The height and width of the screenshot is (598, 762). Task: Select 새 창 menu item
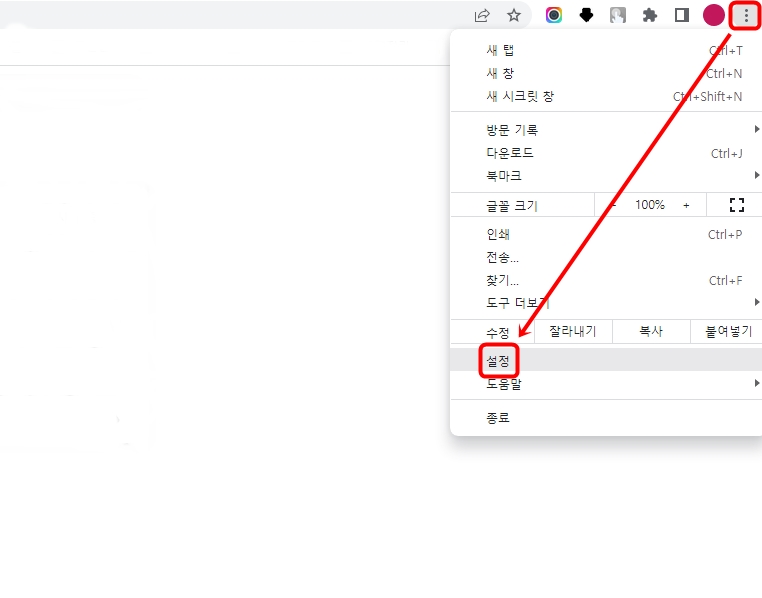tap(606, 73)
